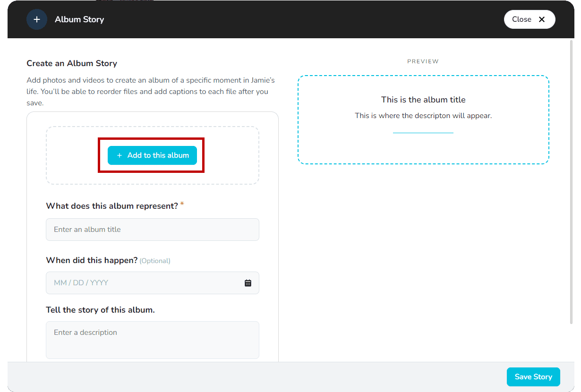Click the plus icon in Add to this album
The width and height of the screenshot is (581, 392).
tap(120, 155)
